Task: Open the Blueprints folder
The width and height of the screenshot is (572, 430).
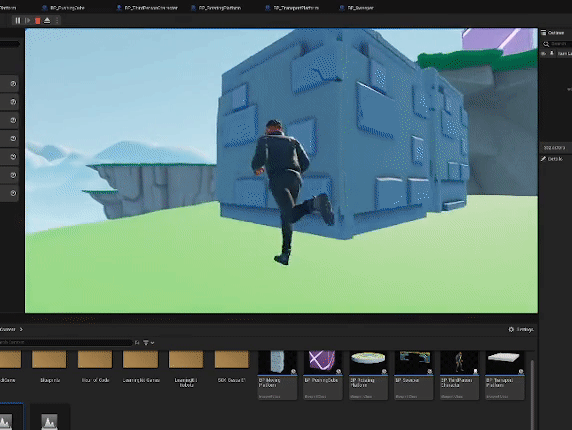Action: 49,367
